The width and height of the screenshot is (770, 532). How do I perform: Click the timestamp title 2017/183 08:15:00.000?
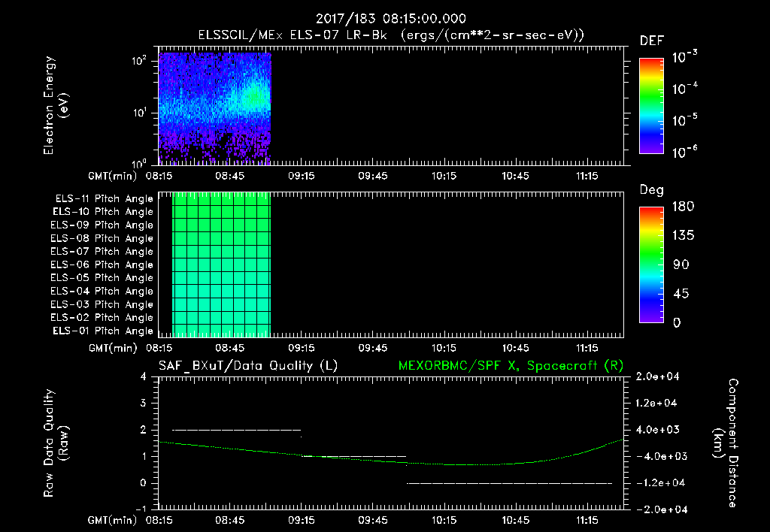[x=390, y=19]
